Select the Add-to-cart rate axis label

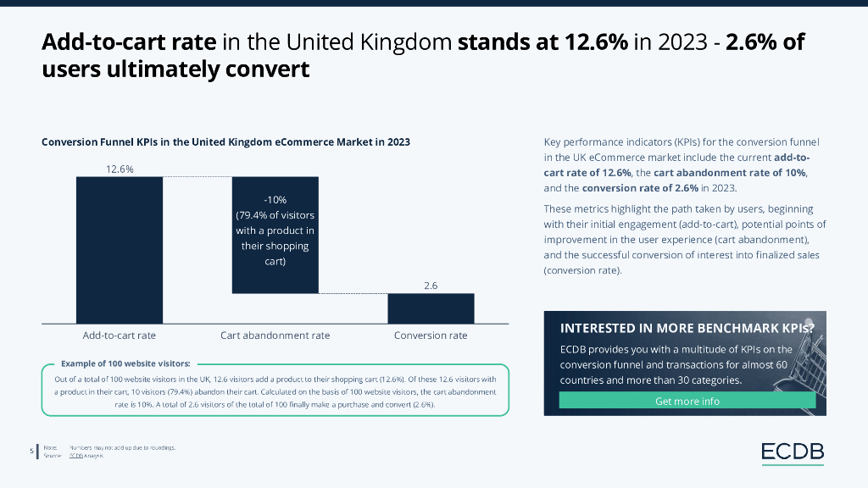119,335
